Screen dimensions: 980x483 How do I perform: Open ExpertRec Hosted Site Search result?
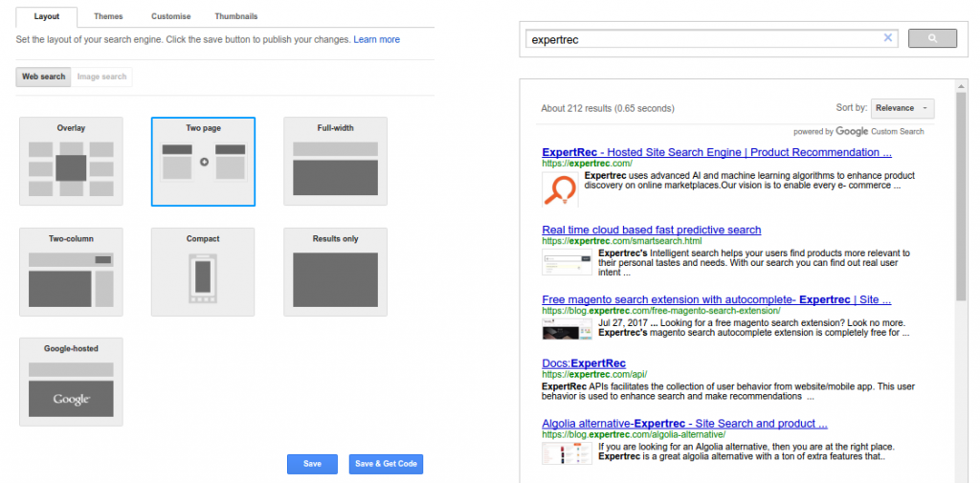(x=717, y=152)
